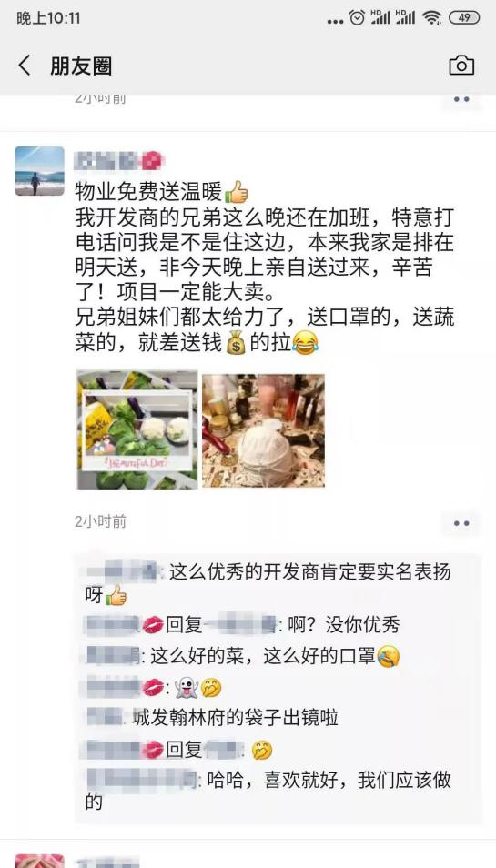Image resolution: width=496 pixels, height=868 pixels.
Task: Tap two-dot menu on the previous post
Action: [x=461, y=100]
